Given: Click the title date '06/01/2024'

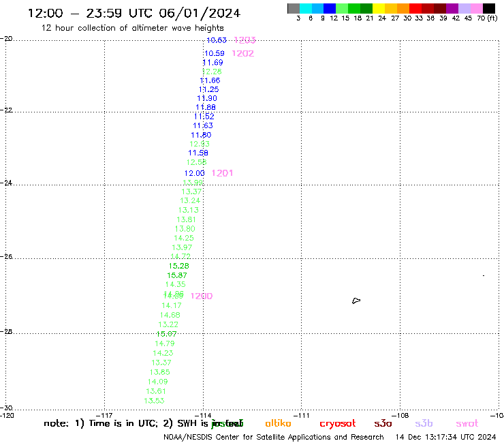Looking at the screenshot, I should click(x=200, y=13).
